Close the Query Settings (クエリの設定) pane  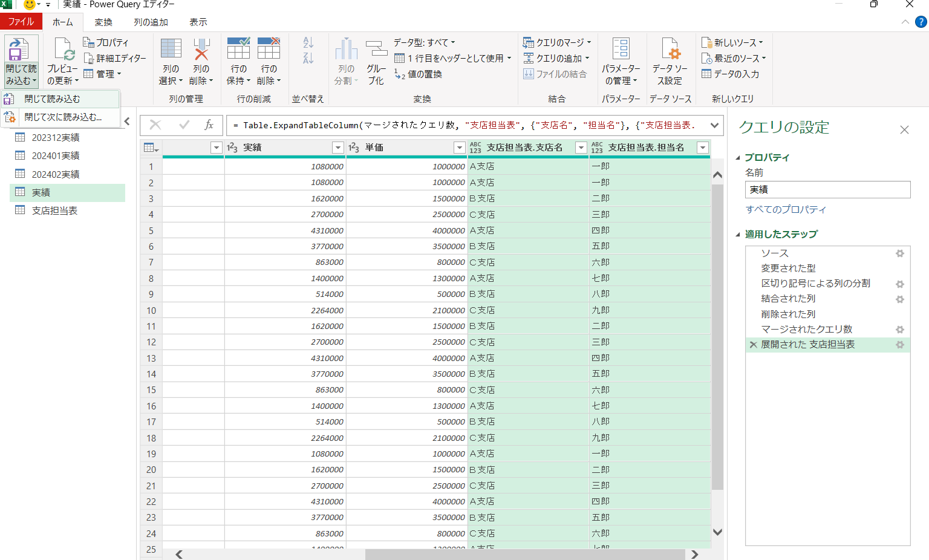pyautogui.click(x=904, y=129)
